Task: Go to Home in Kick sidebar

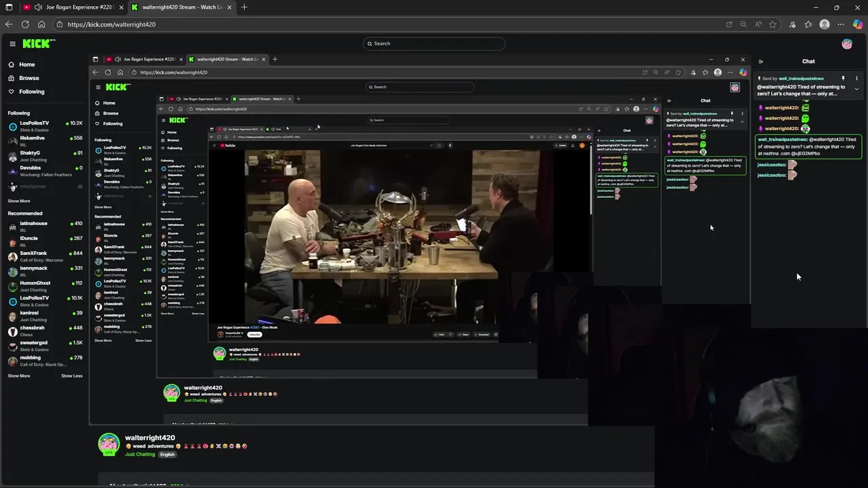Action: pos(27,64)
